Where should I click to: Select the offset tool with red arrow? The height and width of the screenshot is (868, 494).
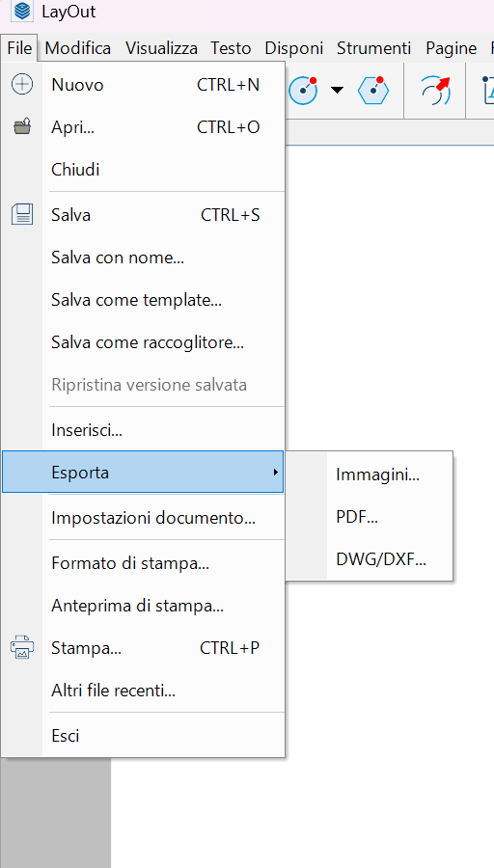click(435, 90)
